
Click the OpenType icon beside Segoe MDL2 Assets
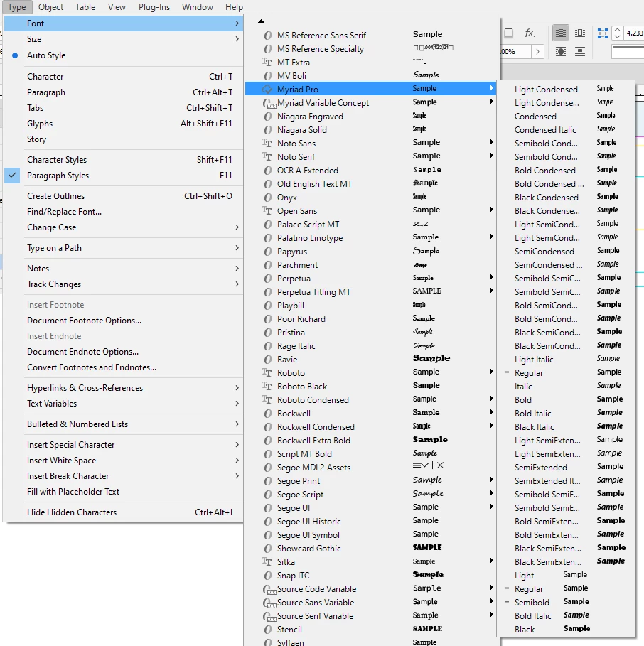point(268,468)
